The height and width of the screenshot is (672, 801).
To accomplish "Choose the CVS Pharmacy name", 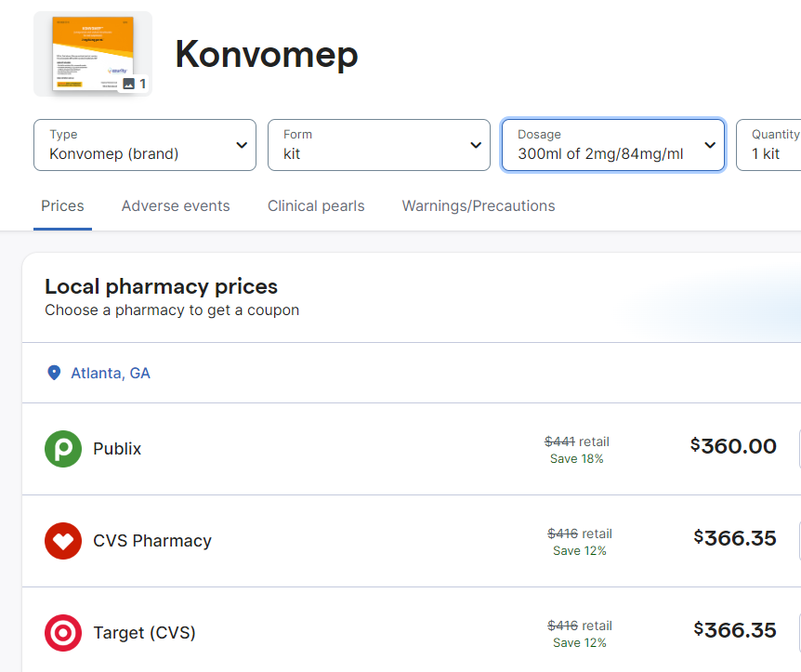I will pos(152,541).
